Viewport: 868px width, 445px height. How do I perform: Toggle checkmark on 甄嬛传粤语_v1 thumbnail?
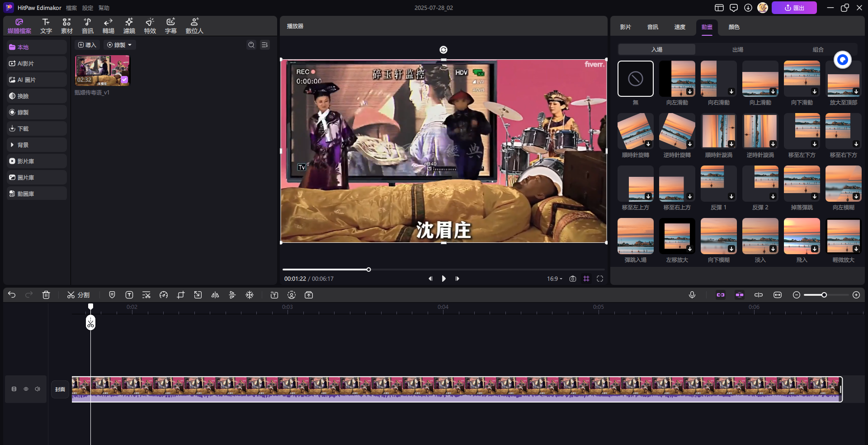[x=124, y=80]
